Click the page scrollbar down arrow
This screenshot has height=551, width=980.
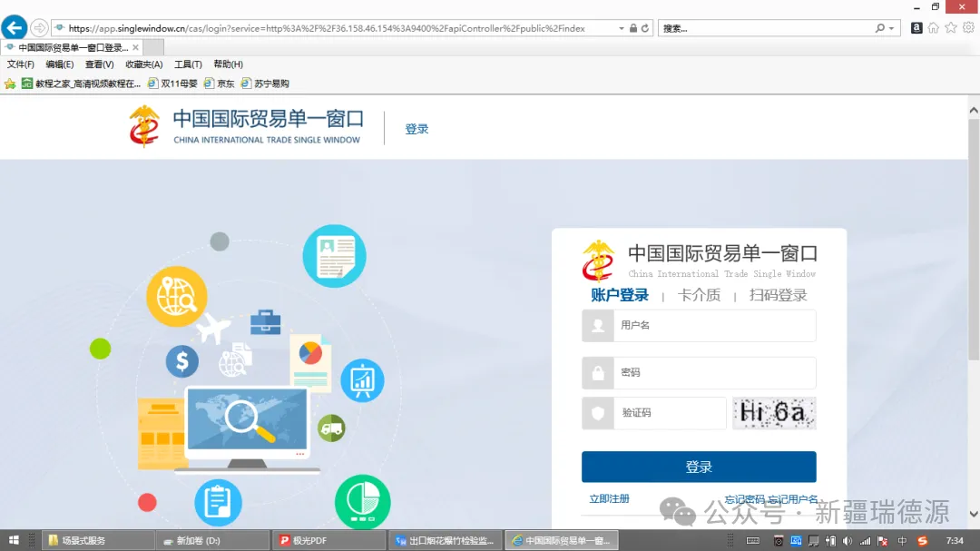click(974, 514)
